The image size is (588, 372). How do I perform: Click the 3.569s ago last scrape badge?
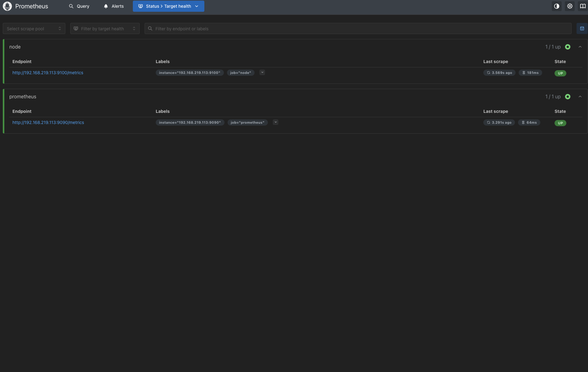499,73
